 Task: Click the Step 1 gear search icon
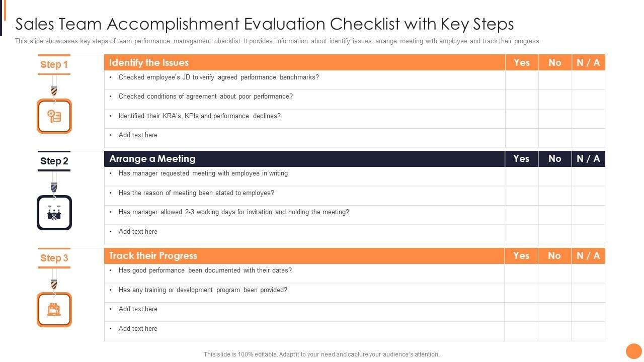[x=54, y=116]
